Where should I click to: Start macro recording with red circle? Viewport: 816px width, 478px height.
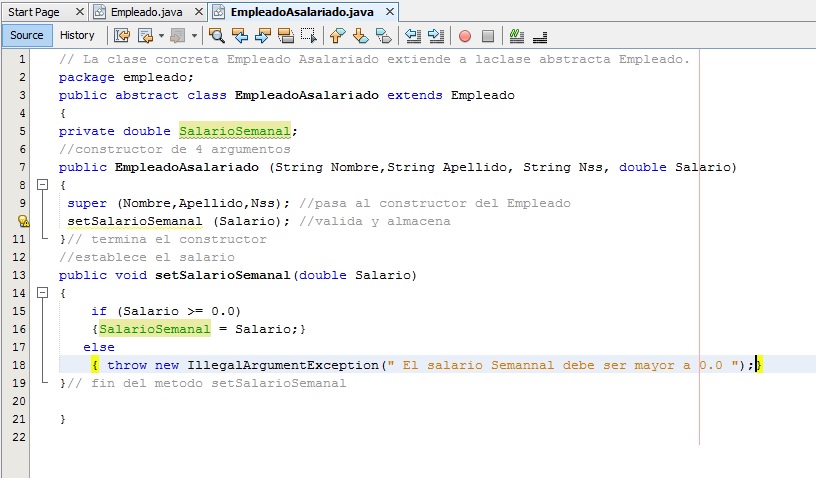[x=465, y=36]
